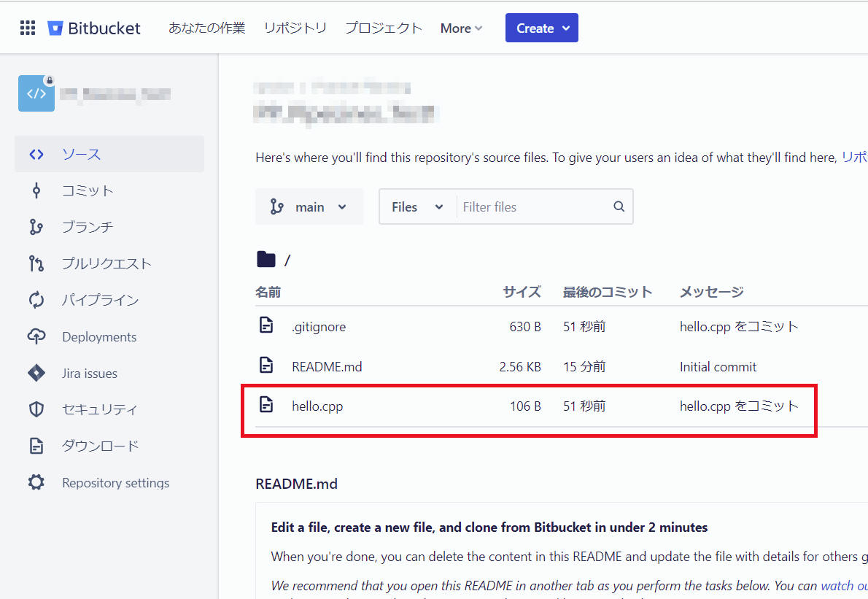Click the Deployments cloud upload icon
This screenshot has width=868, height=599.
(36, 337)
